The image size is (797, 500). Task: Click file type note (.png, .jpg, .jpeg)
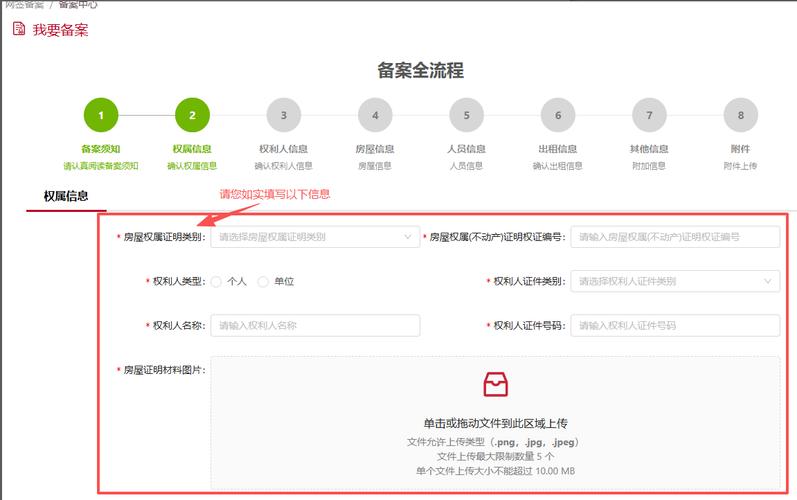point(493,442)
